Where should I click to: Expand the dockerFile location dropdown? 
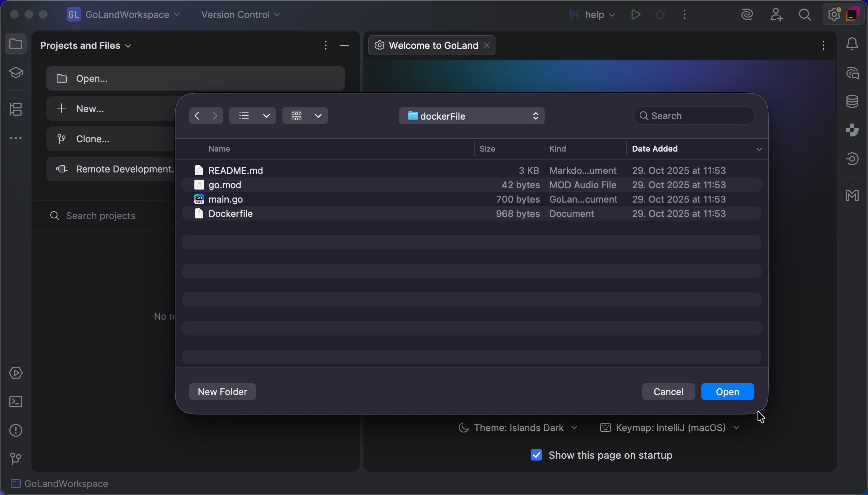click(471, 116)
